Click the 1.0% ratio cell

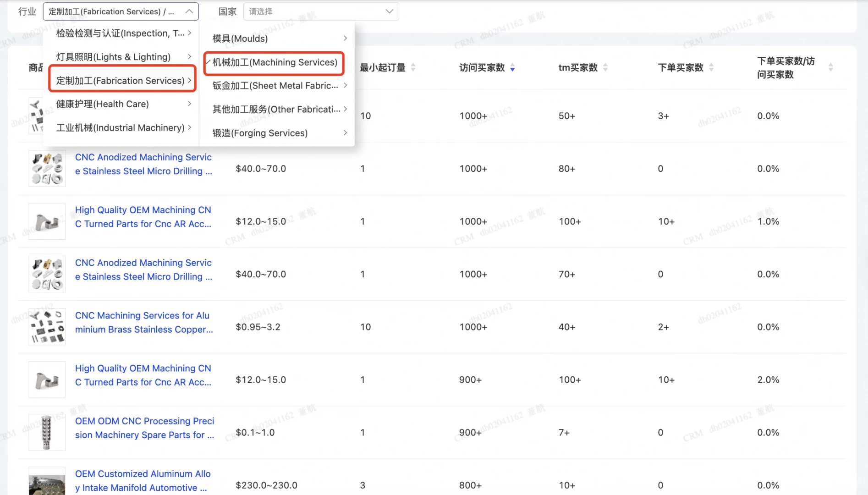768,221
